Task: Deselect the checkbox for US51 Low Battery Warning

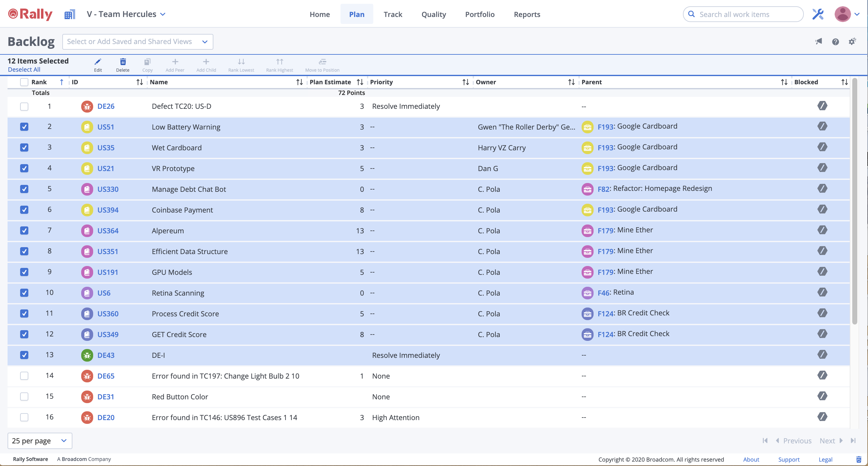Action: pyautogui.click(x=24, y=127)
